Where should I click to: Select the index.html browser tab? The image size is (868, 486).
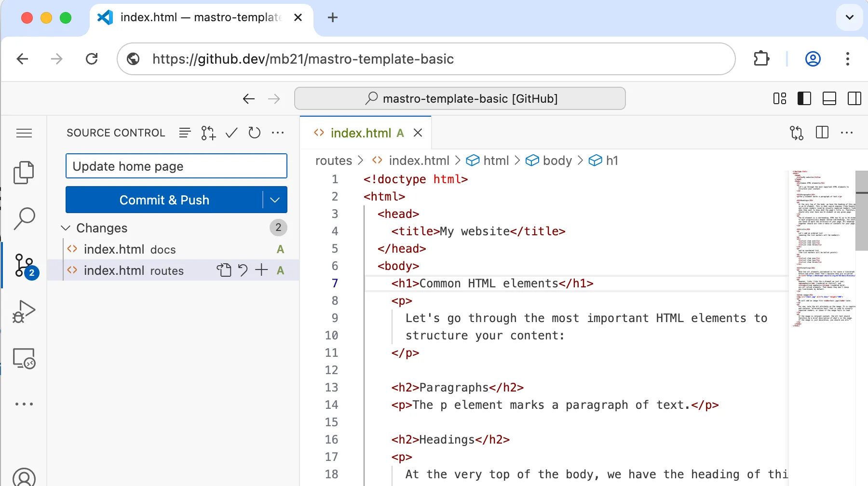click(200, 17)
